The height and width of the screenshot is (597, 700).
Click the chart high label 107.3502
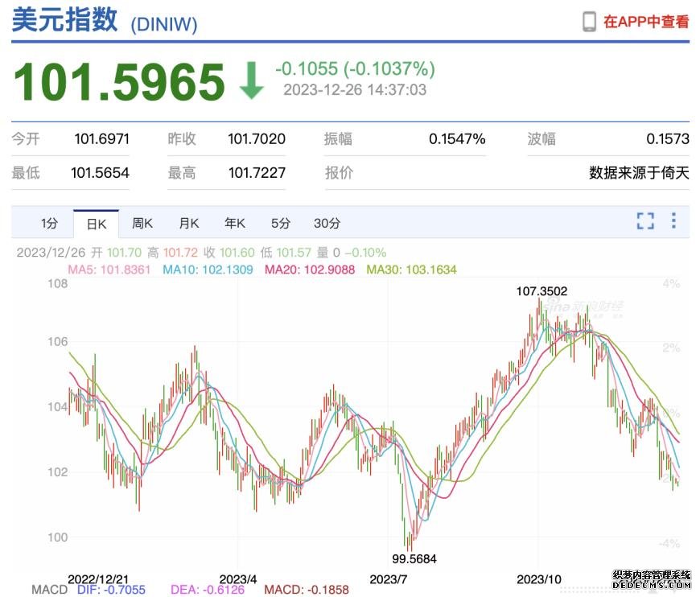(x=541, y=291)
